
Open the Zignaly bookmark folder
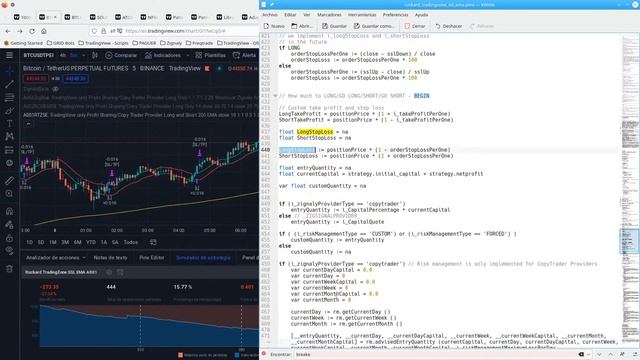pyautogui.click(x=171, y=43)
